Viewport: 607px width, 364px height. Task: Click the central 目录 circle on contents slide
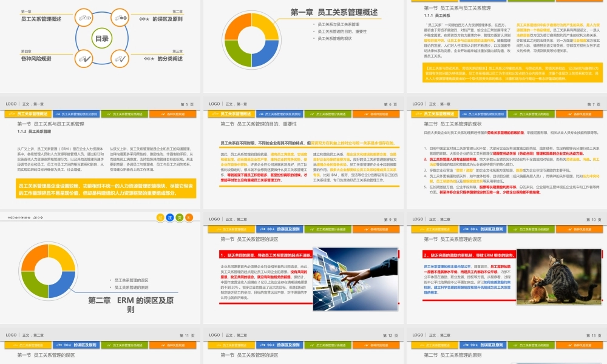(101, 38)
